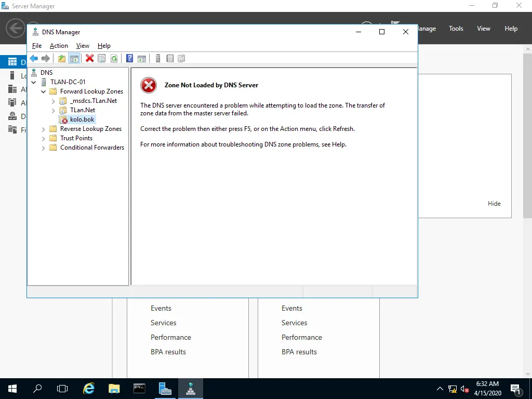The image size is (532, 399).
Task: Click All Servers icon in Server Manager sidebar
Action: [x=12, y=89]
